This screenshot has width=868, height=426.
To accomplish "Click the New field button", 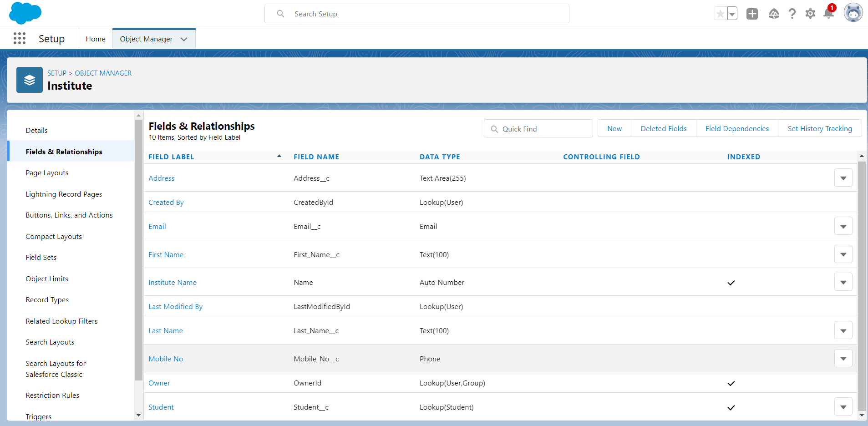I will [x=614, y=129].
